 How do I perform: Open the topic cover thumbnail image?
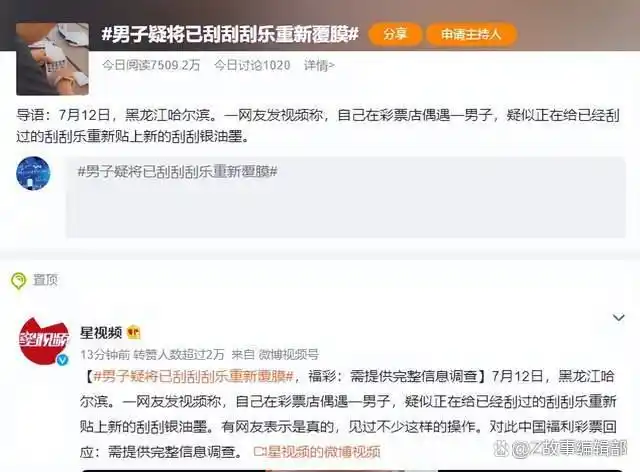[52, 59]
